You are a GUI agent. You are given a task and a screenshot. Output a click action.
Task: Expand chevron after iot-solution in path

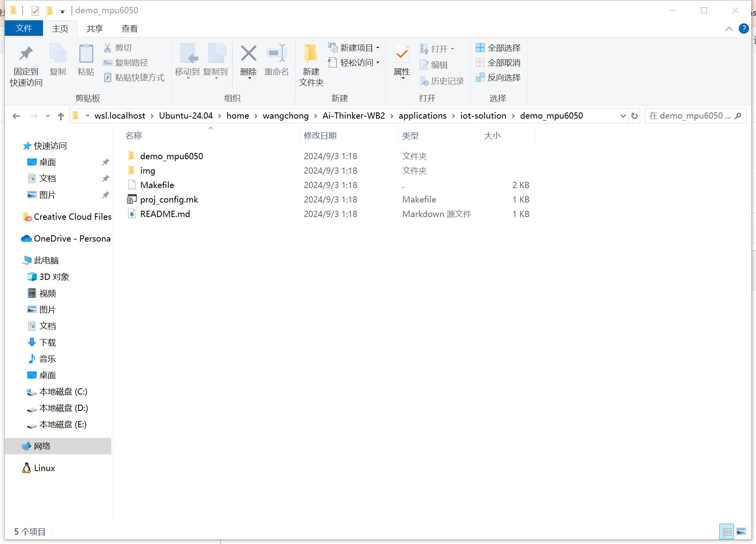(x=513, y=116)
